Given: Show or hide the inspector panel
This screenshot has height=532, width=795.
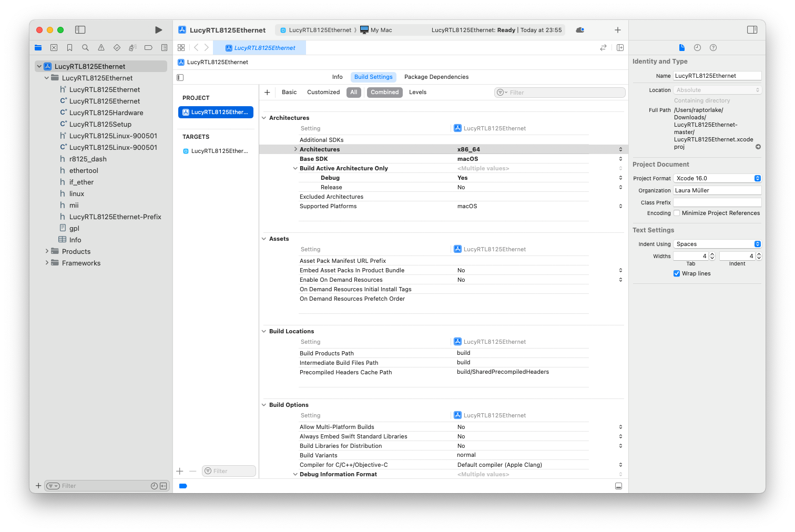Looking at the screenshot, I should [752, 30].
